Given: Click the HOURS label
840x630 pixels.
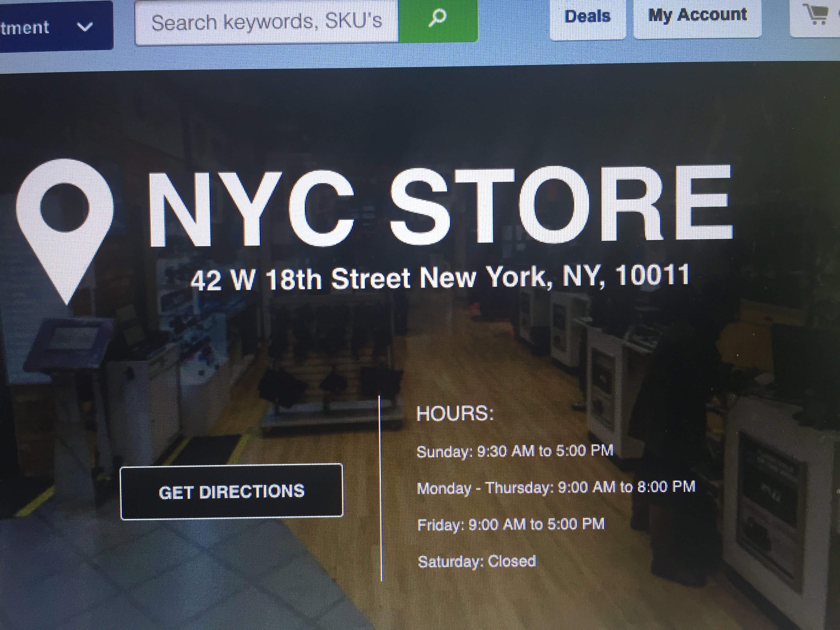Looking at the screenshot, I should click(x=455, y=413).
